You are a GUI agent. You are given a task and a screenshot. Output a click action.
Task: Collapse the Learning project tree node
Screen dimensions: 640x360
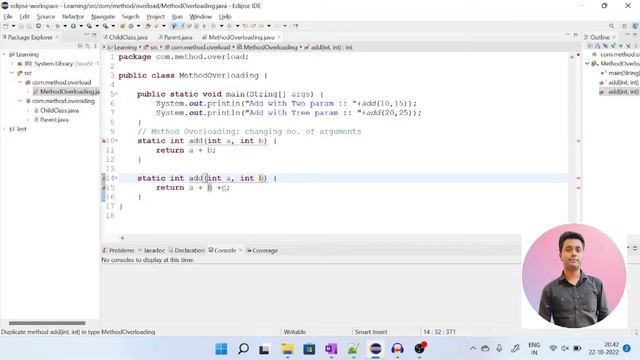tap(4, 54)
